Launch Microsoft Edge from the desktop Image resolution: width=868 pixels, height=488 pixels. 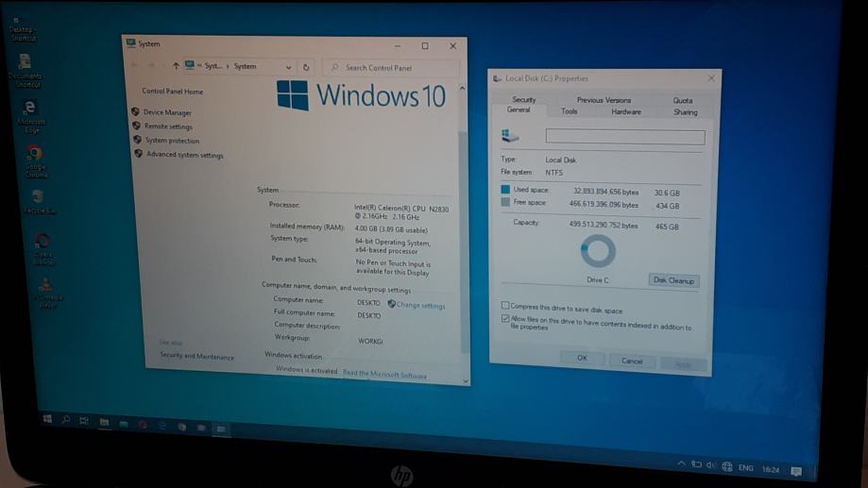pos(30,116)
